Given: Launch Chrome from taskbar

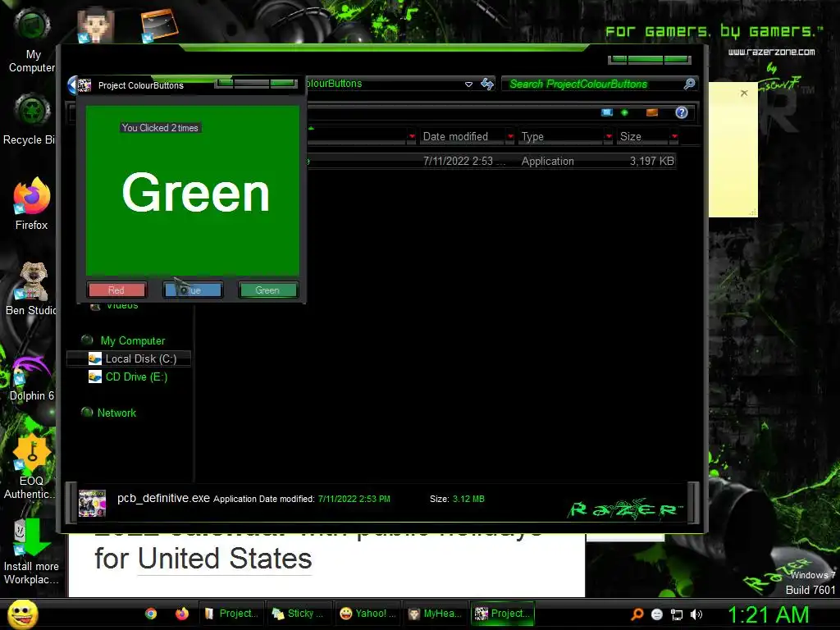Looking at the screenshot, I should (151, 614).
